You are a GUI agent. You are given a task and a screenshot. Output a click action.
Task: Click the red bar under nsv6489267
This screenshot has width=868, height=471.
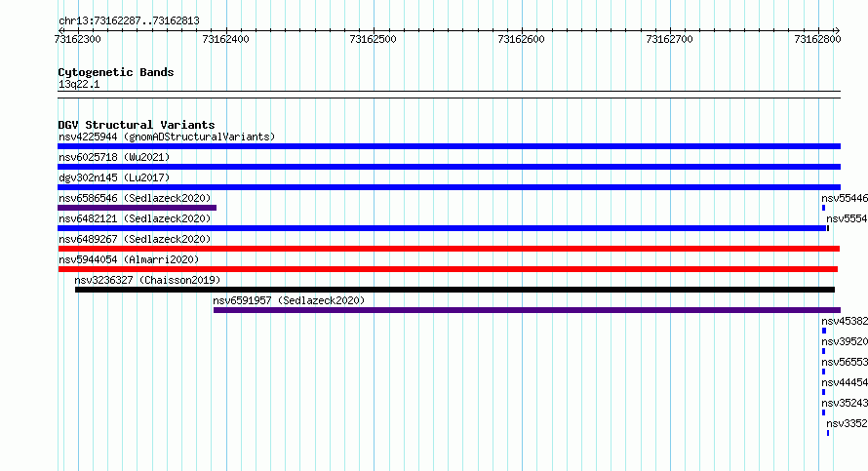449,249
